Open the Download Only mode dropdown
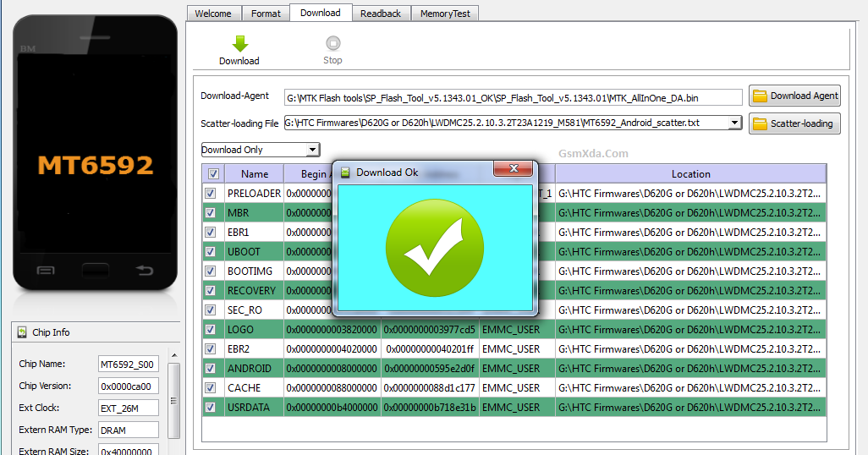 [313, 150]
